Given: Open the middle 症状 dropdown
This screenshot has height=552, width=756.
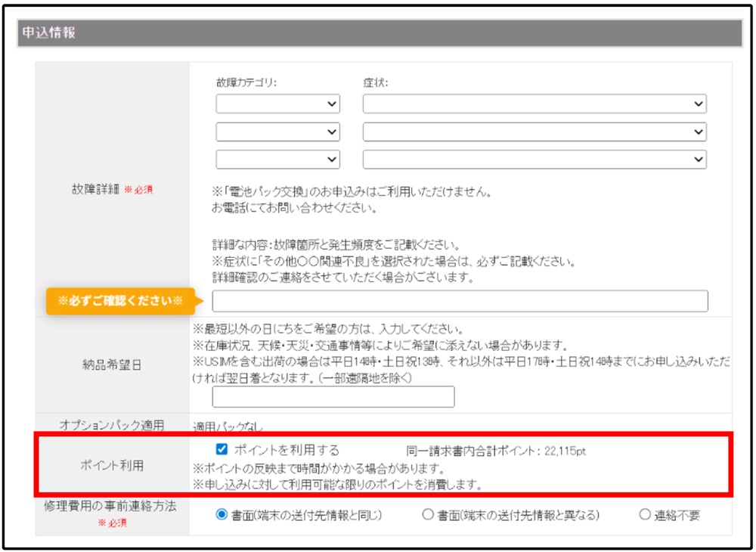Looking at the screenshot, I should pyautogui.click(x=535, y=131).
